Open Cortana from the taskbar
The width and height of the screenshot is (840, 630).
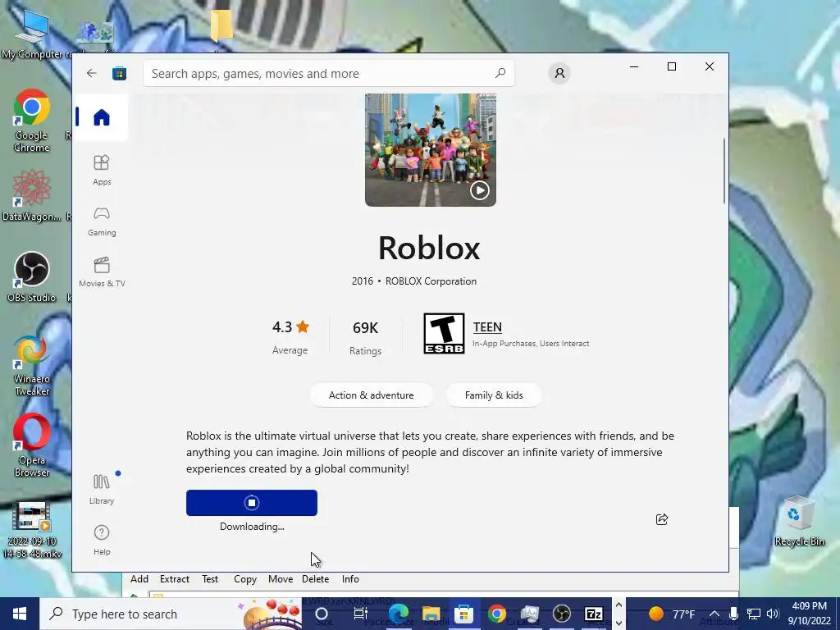[x=322, y=614]
